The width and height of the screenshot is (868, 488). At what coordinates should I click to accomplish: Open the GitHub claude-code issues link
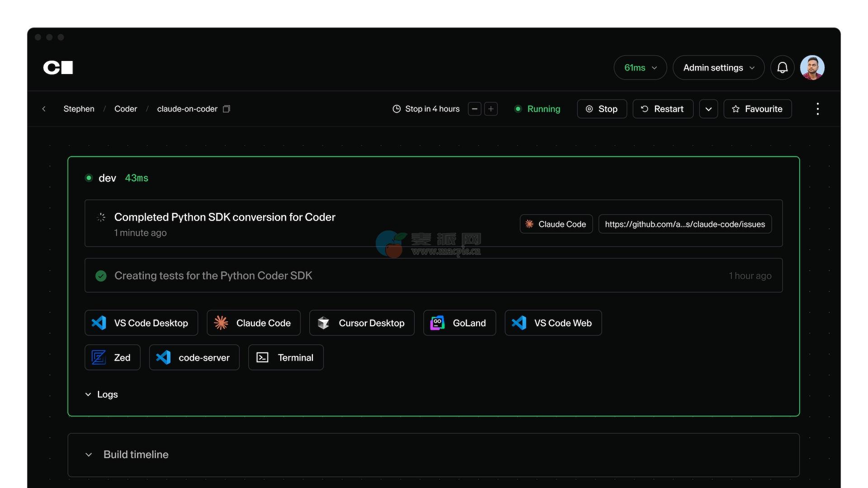(684, 224)
